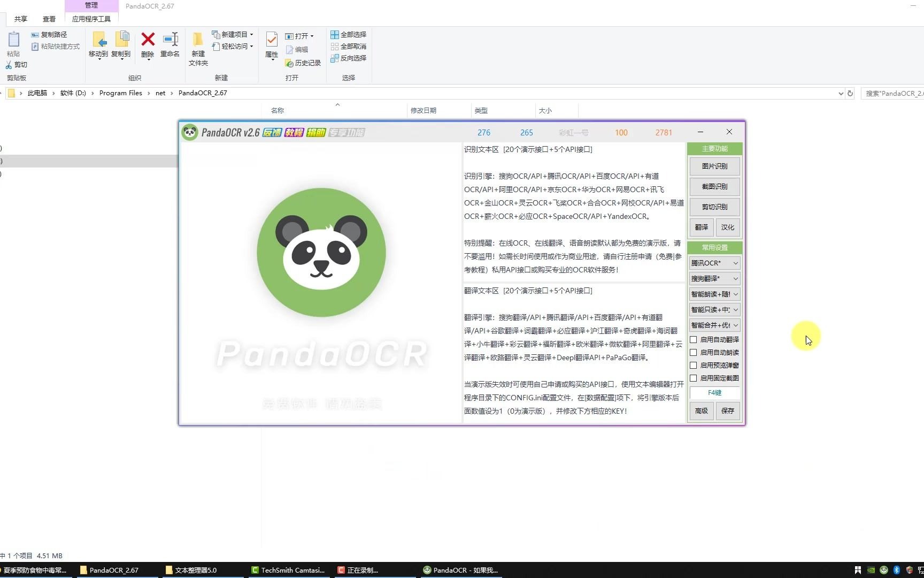This screenshot has height=578, width=924.
Task: Click the 截图识别 button
Action: pos(715,187)
